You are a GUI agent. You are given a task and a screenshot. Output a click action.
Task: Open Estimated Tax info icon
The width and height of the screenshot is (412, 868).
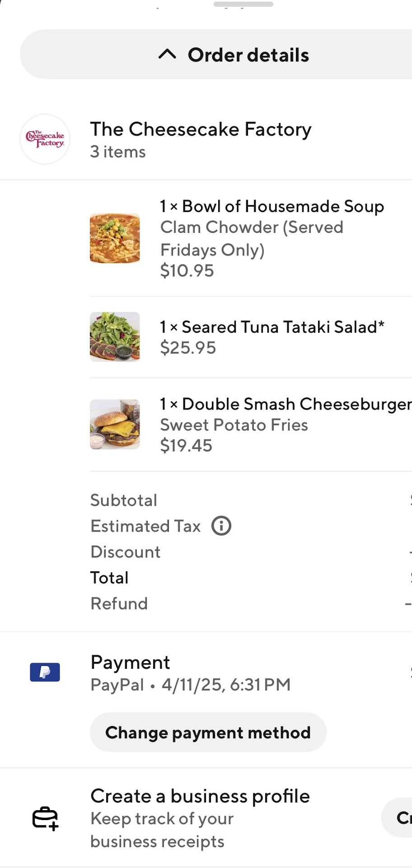tap(221, 526)
